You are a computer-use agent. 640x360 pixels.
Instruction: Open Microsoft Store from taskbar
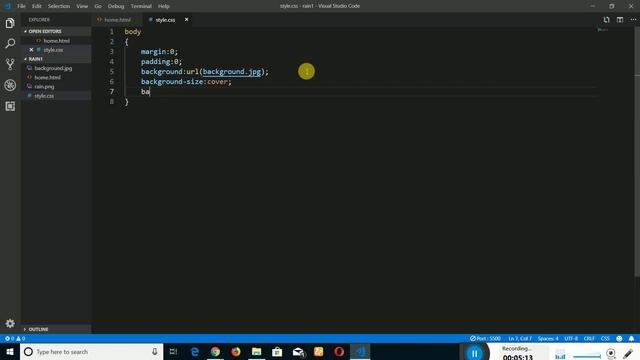tap(277, 351)
